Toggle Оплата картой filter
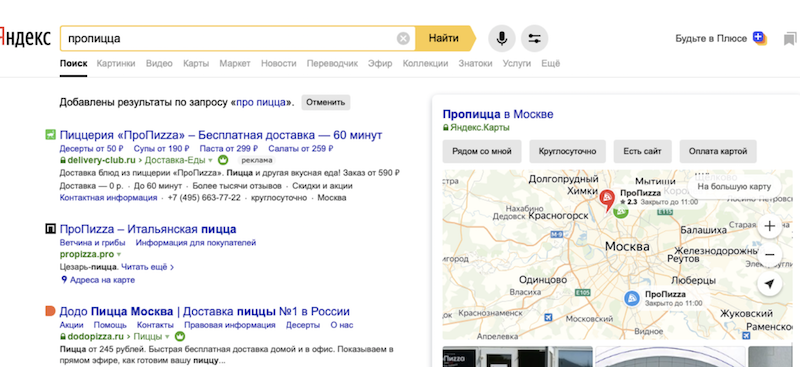This screenshot has width=800, height=367. point(717,151)
